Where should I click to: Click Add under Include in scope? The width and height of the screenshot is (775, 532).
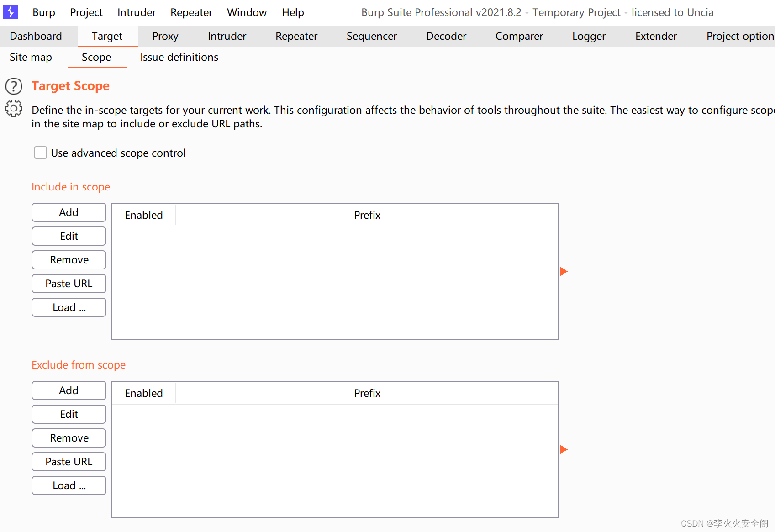pos(69,212)
